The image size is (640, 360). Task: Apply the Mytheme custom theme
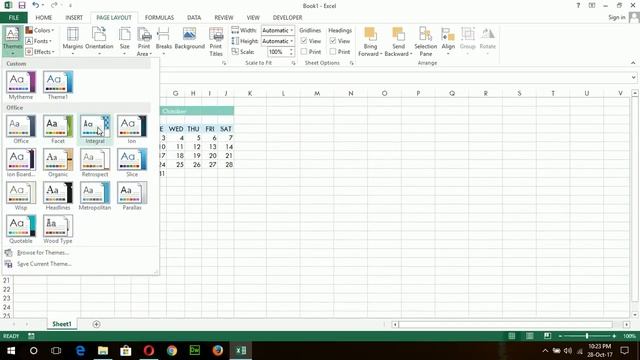pos(21,85)
